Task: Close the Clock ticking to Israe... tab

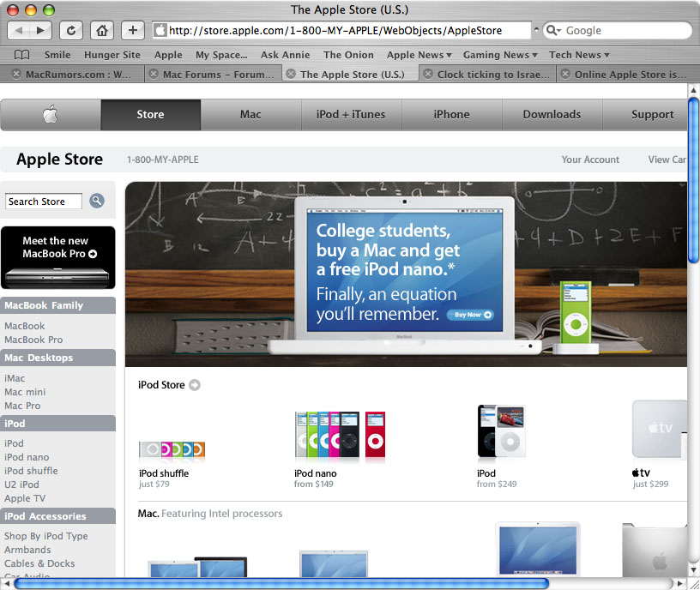Action: (428, 74)
